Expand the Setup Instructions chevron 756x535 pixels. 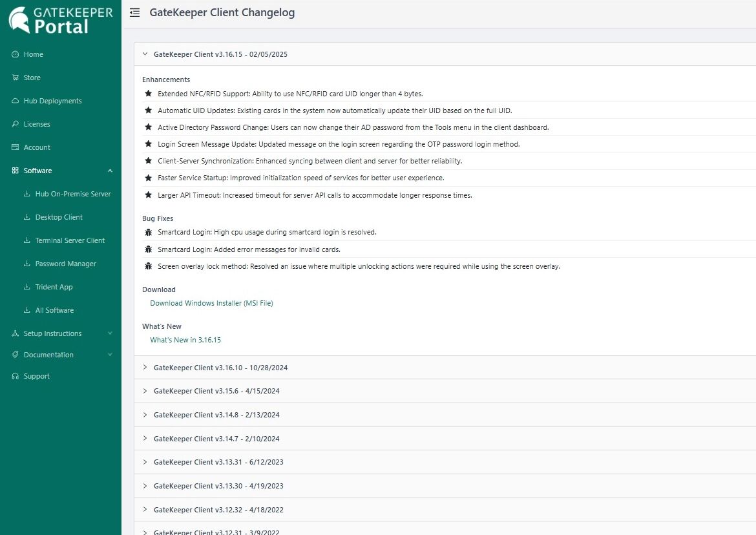point(110,333)
